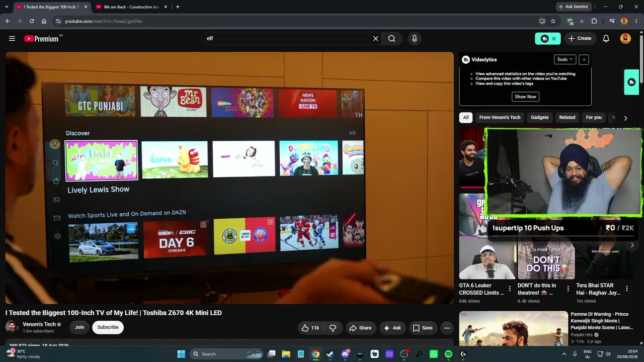Viewport: 644px width, 362px height.
Task: Focus the browser address bar URL
Action: click(x=103, y=21)
